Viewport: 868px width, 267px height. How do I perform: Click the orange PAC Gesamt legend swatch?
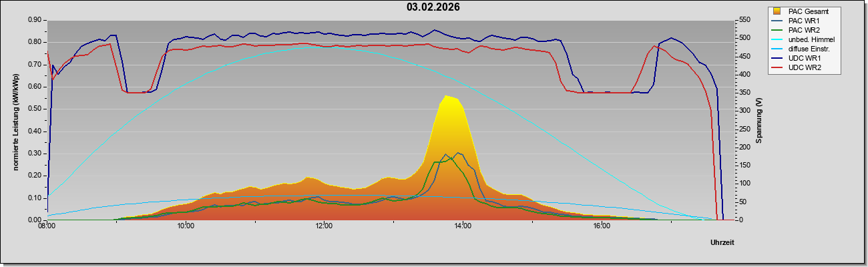(x=778, y=11)
